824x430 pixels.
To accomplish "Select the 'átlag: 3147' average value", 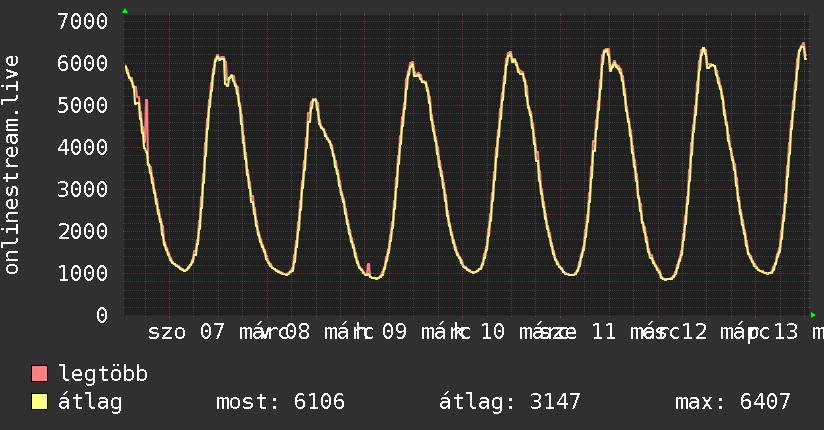I will point(510,402).
